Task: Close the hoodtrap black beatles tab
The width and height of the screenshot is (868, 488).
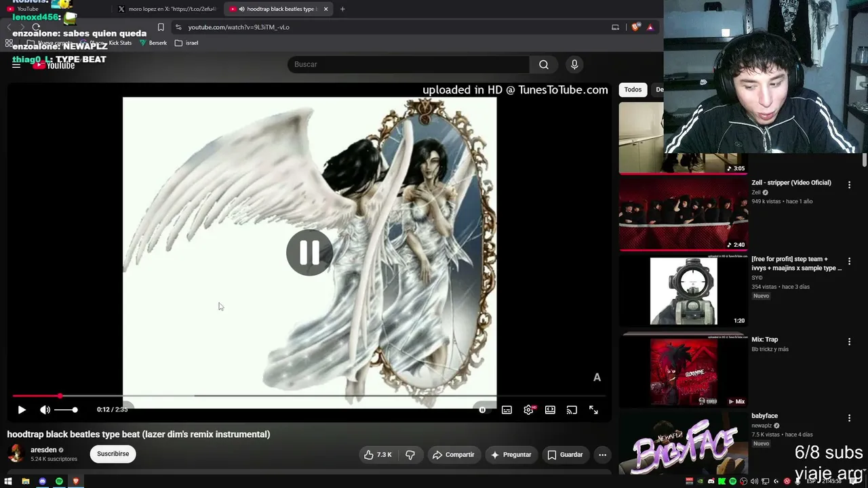Action: click(326, 9)
